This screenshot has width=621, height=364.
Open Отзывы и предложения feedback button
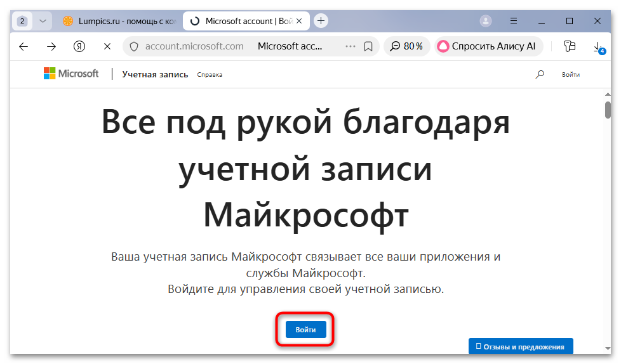point(521,347)
